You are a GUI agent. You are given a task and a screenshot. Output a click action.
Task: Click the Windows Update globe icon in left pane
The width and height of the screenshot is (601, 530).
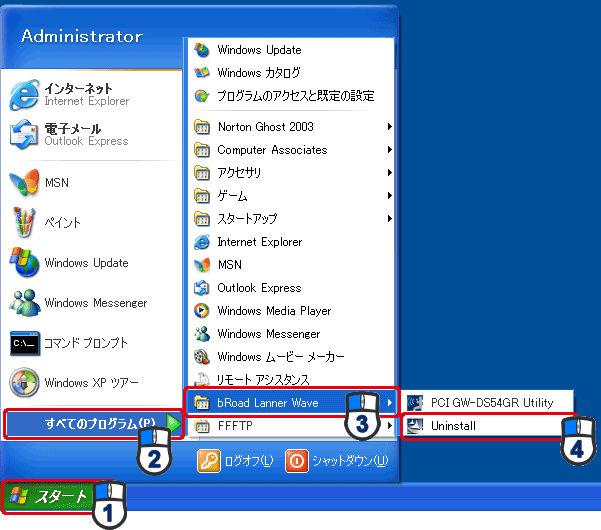pyautogui.click(x=24, y=263)
